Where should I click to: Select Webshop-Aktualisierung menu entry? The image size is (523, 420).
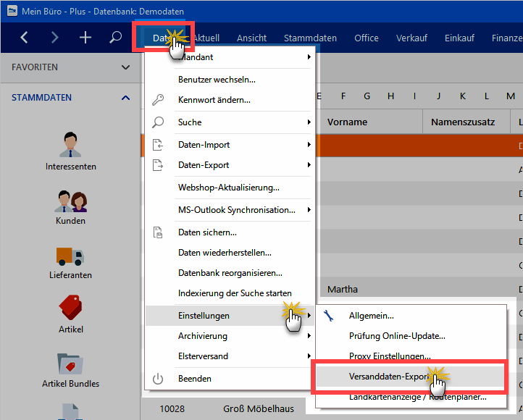tap(230, 188)
